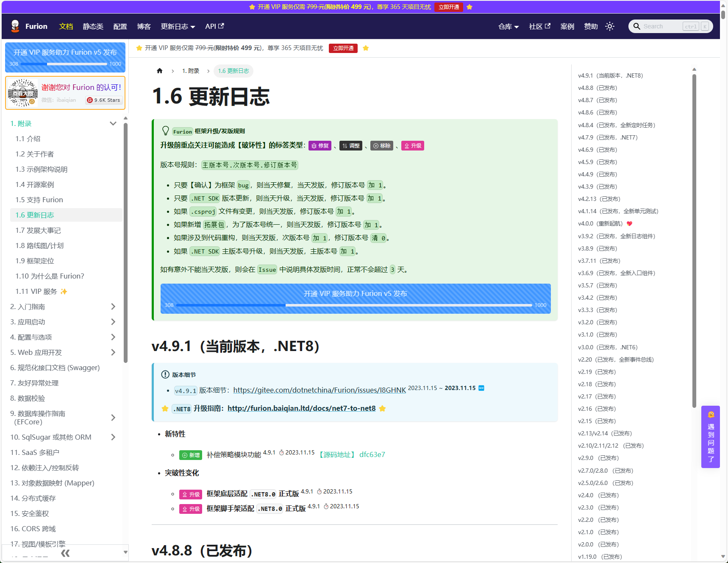This screenshot has height=563, width=728.
Task: Jump to v4.8.8 (已发布) in contents list
Action: pyautogui.click(x=597, y=88)
